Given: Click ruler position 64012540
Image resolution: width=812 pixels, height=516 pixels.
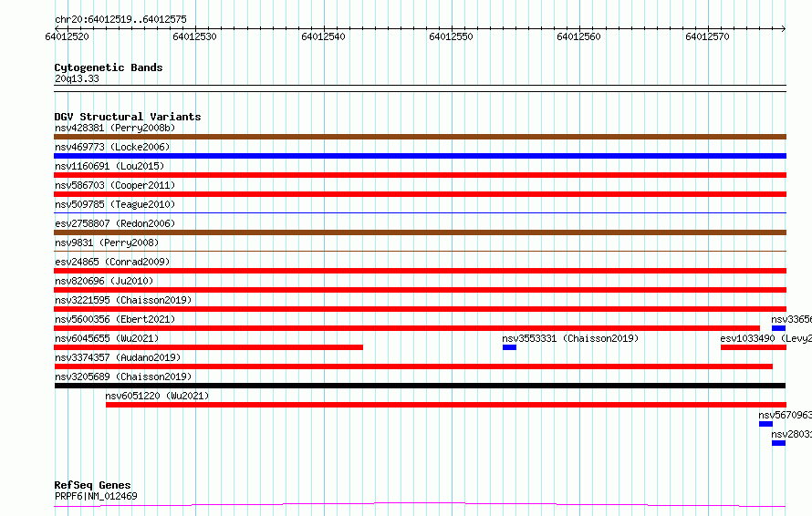Looking at the screenshot, I should [323, 36].
